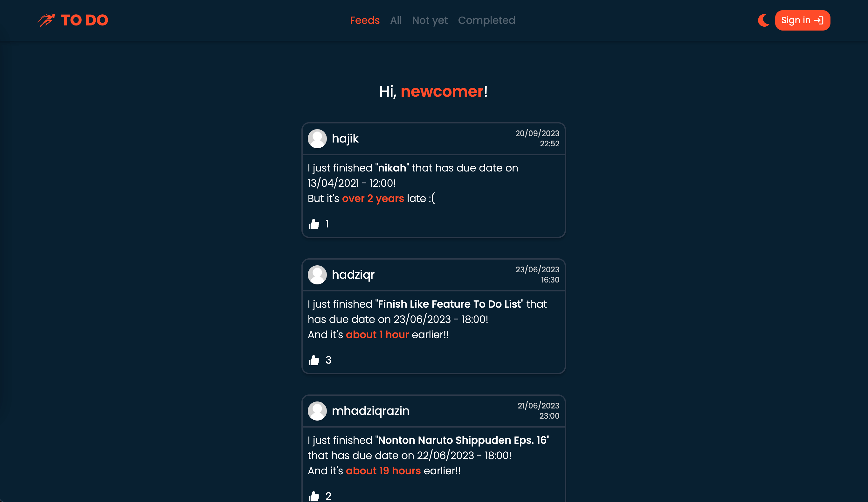Like hadziqr's post with the thumbs up icon
The width and height of the screenshot is (868, 502).
click(x=314, y=360)
